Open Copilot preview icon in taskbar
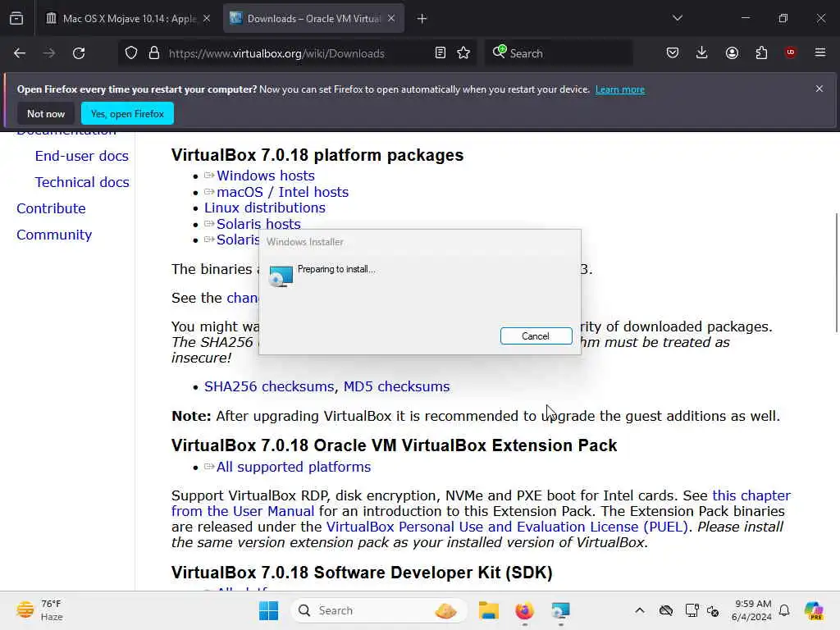 [x=814, y=610]
